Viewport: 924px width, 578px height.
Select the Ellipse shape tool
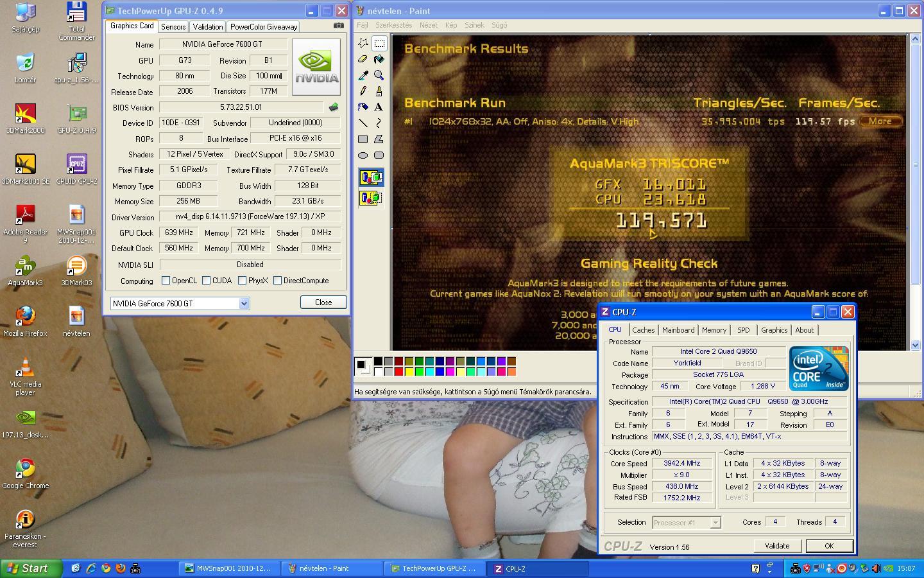363,155
